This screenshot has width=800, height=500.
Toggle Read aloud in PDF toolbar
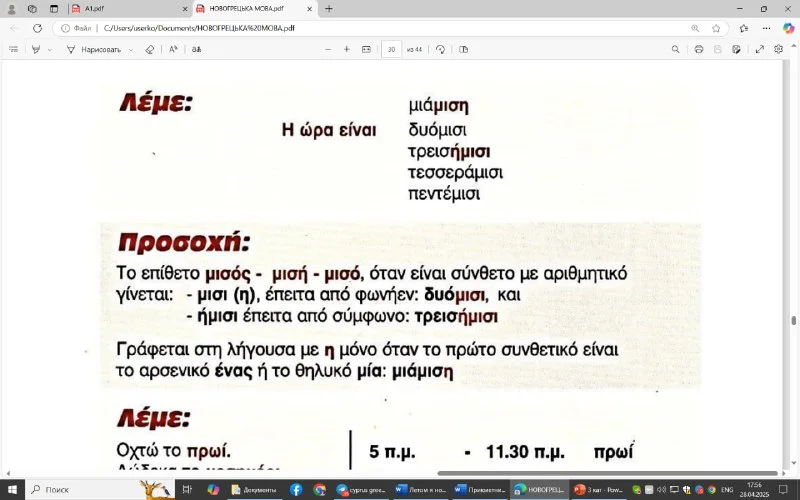[173, 49]
